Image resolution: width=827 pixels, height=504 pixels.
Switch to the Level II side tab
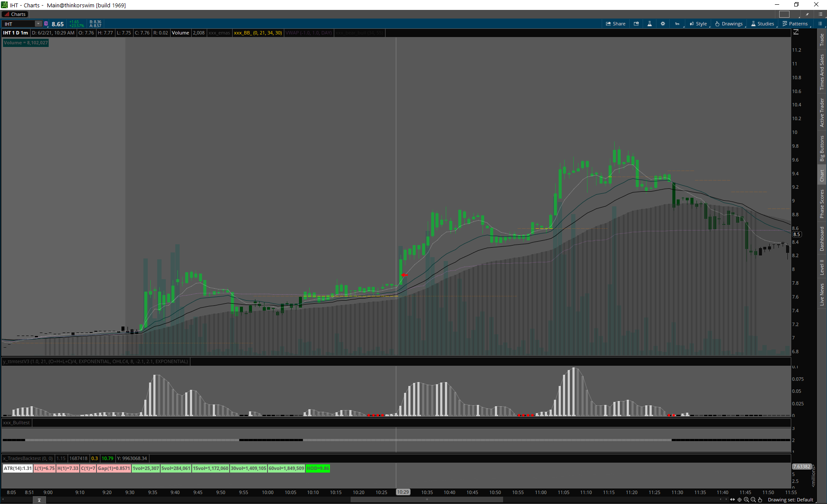[x=822, y=267]
